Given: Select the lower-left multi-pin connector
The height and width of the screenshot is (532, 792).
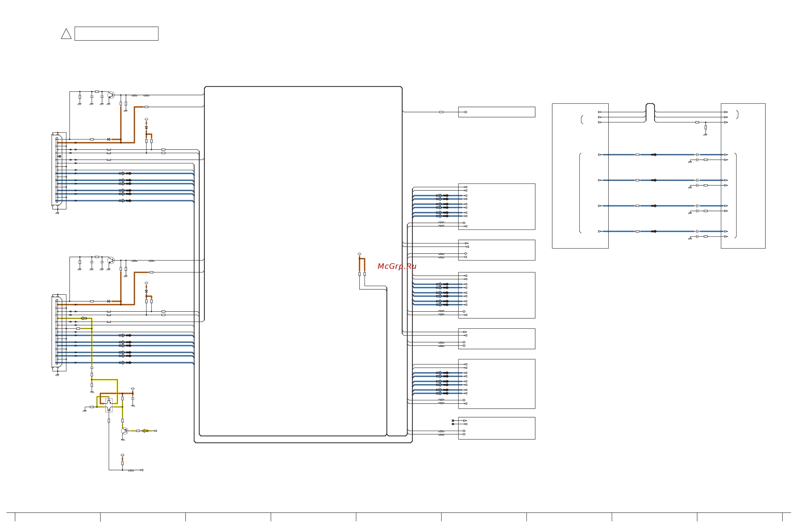Looking at the screenshot, I should click(59, 333).
